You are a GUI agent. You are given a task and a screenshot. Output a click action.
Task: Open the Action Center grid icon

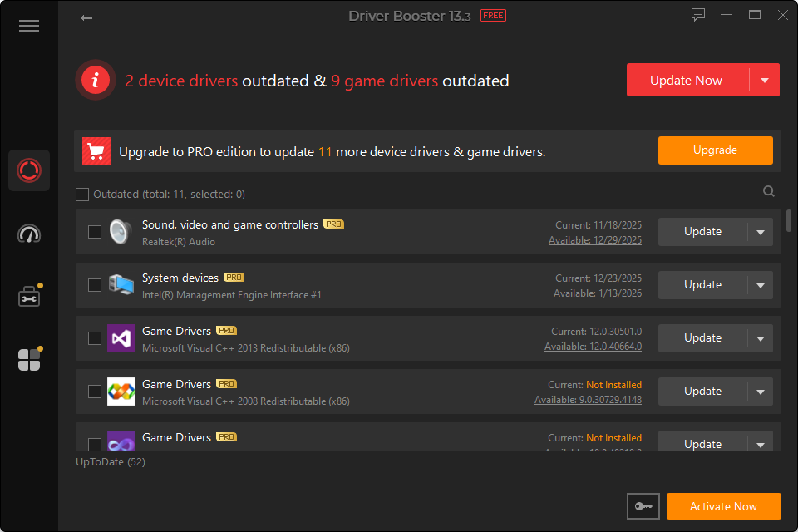pyautogui.click(x=29, y=359)
